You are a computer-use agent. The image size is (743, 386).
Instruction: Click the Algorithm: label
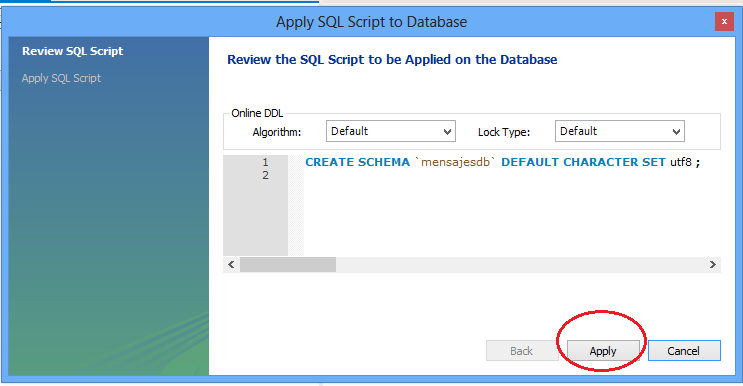point(277,132)
